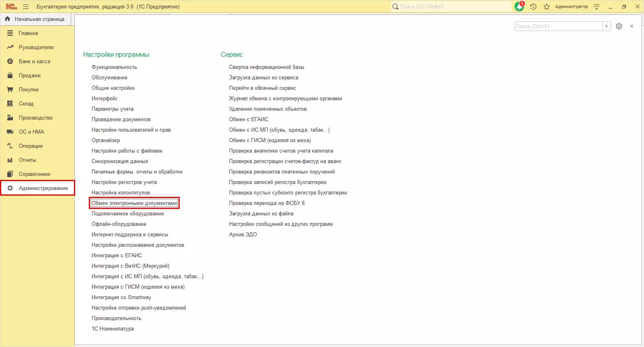Open Журнал обмена с контролирующими органами

[285, 98]
